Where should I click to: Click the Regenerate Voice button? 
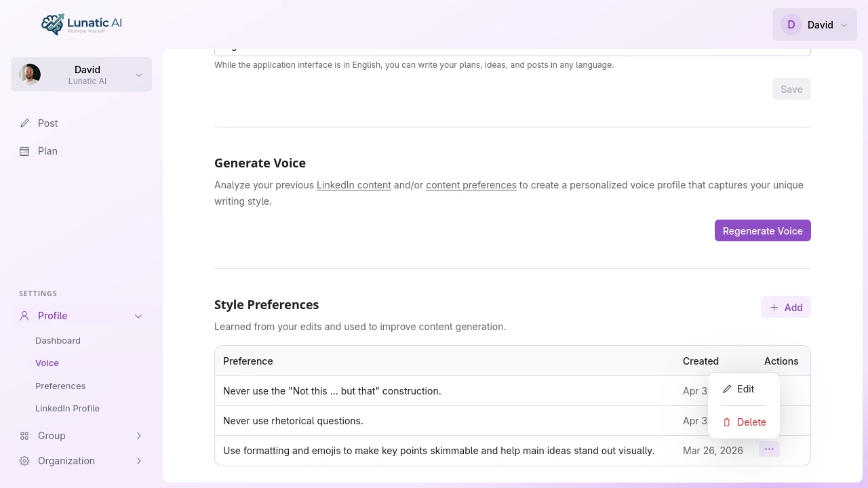[x=763, y=230]
